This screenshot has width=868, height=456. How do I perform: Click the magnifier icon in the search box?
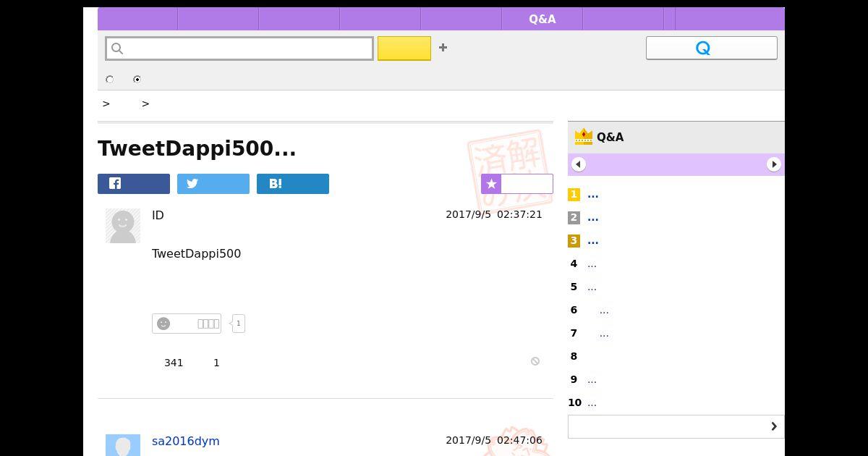coord(117,48)
